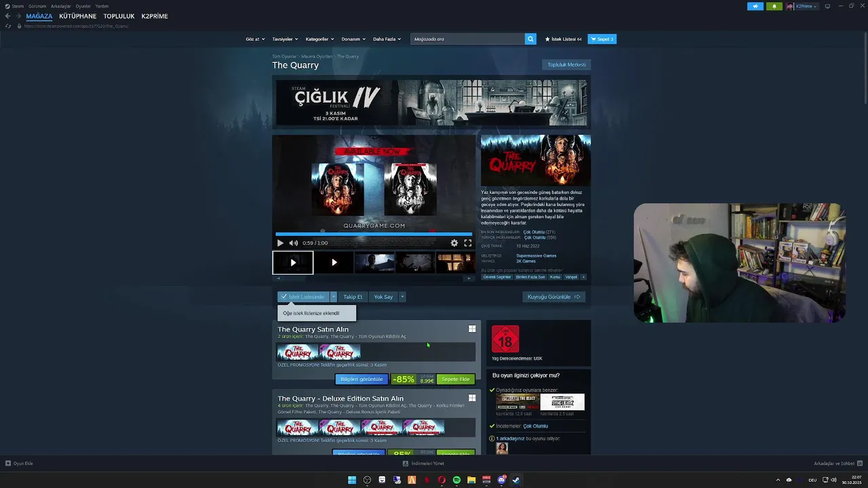868x488 pixels.
Task: Open the Tavsiyeler dropdown menu
Action: 285,39
